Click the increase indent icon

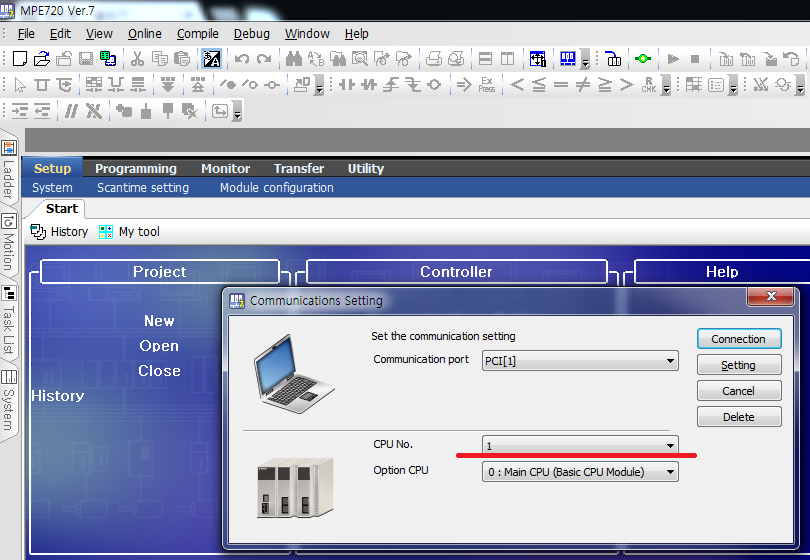click(x=20, y=111)
